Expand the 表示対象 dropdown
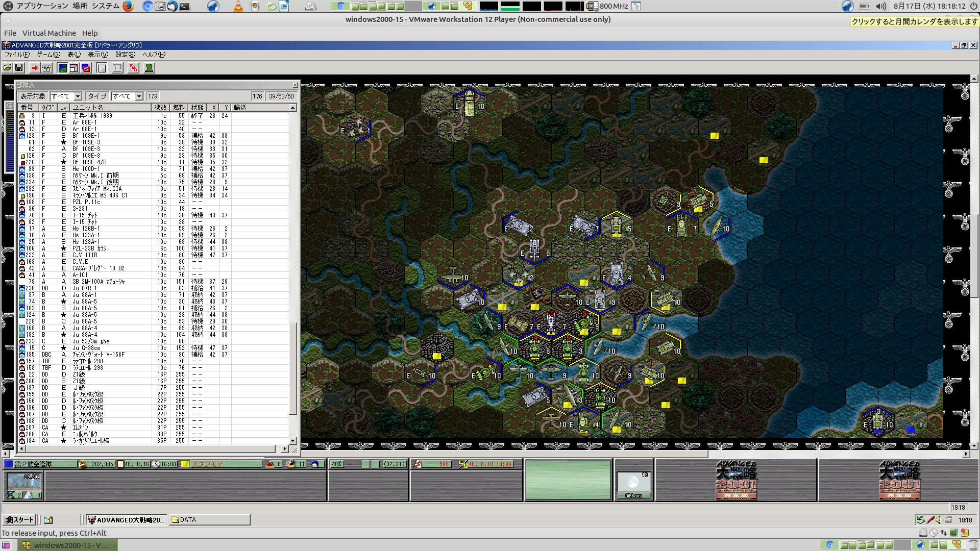This screenshot has width=980, height=551. coord(78,96)
